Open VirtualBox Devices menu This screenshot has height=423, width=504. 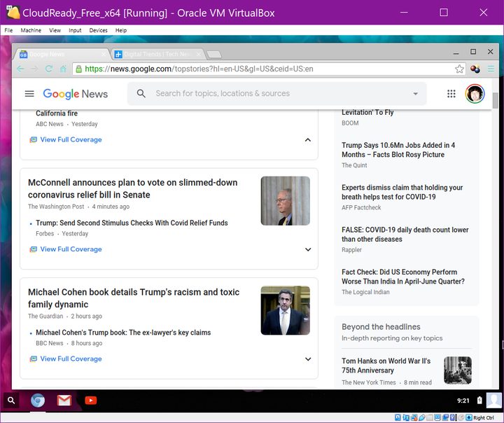coord(99,30)
